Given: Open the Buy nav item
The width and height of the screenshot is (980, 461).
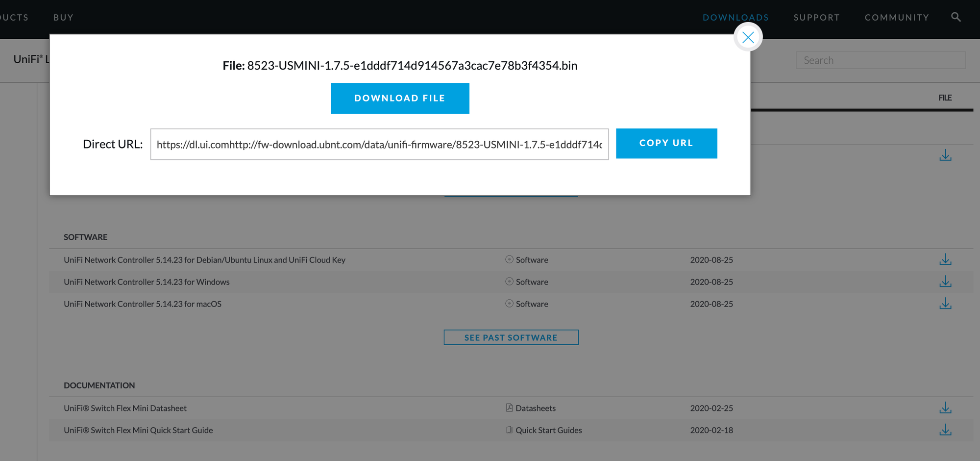Looking at the screenshot, I should 63,18.
